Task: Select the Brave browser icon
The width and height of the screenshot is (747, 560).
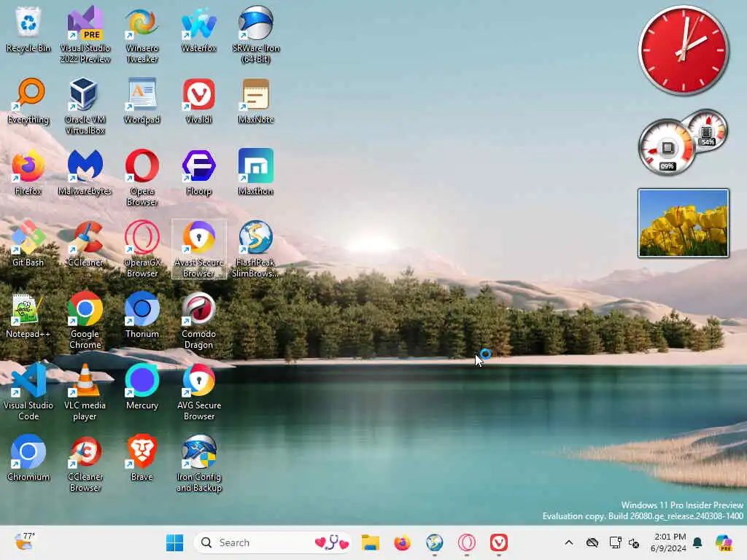Action: pyautogui.click(x=142, y=458)
